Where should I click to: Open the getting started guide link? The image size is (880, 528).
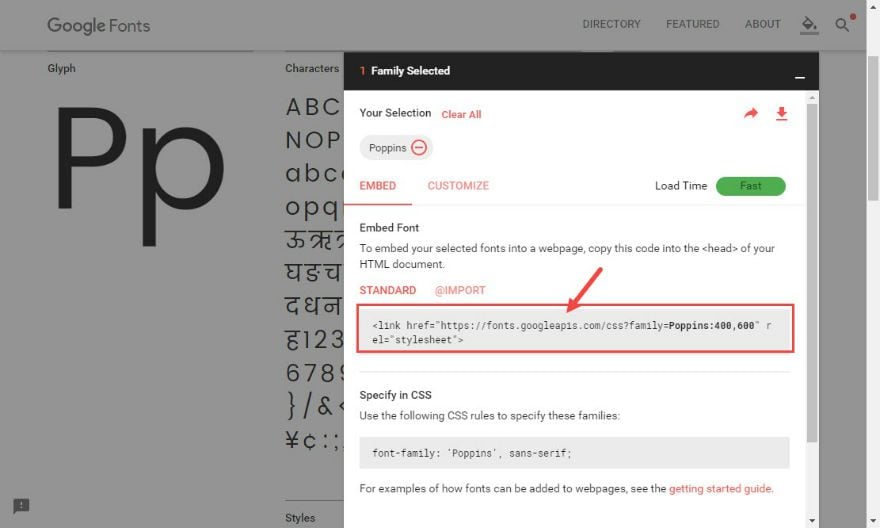(x=720, y=489)
